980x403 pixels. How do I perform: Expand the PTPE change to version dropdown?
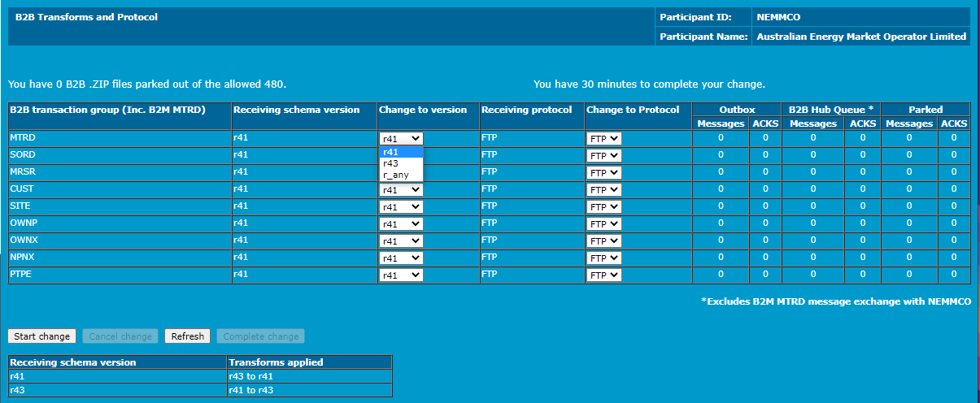point(400,275)
